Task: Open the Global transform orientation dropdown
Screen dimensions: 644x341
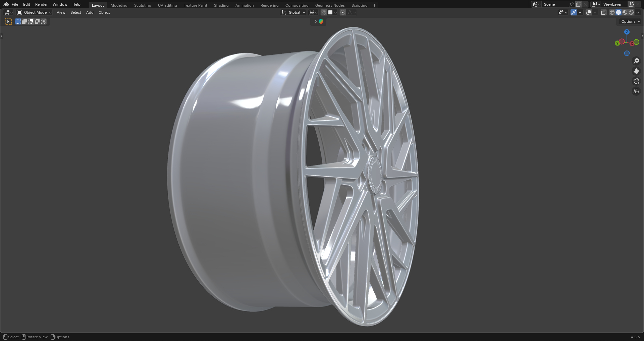Action: 293,12
